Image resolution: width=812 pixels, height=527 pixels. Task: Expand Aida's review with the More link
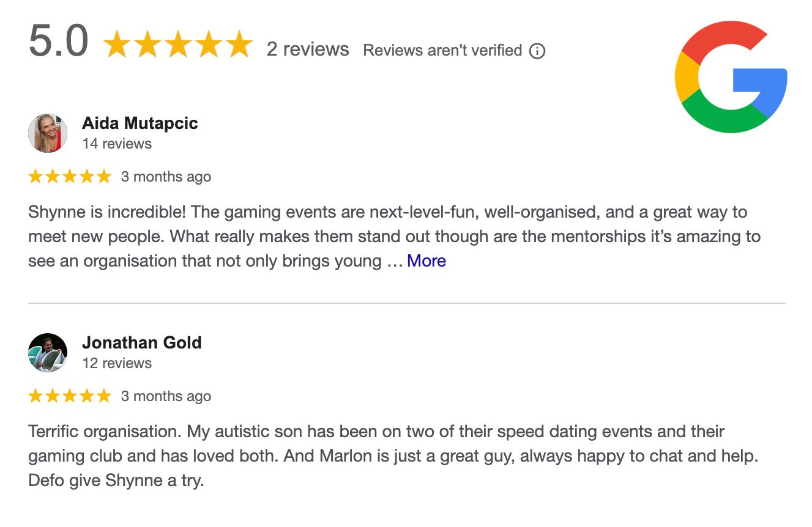pyautogui.click(x=426, y=261)
